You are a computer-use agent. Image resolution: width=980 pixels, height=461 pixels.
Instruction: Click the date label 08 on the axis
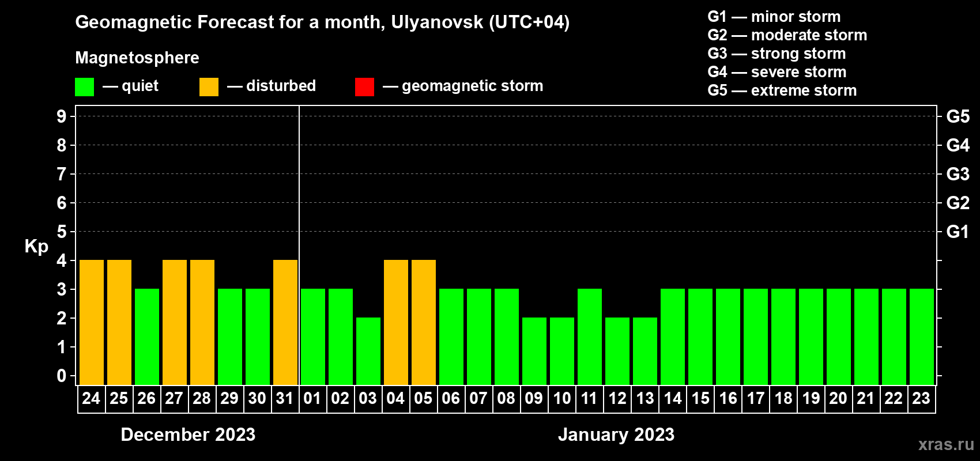506,398
